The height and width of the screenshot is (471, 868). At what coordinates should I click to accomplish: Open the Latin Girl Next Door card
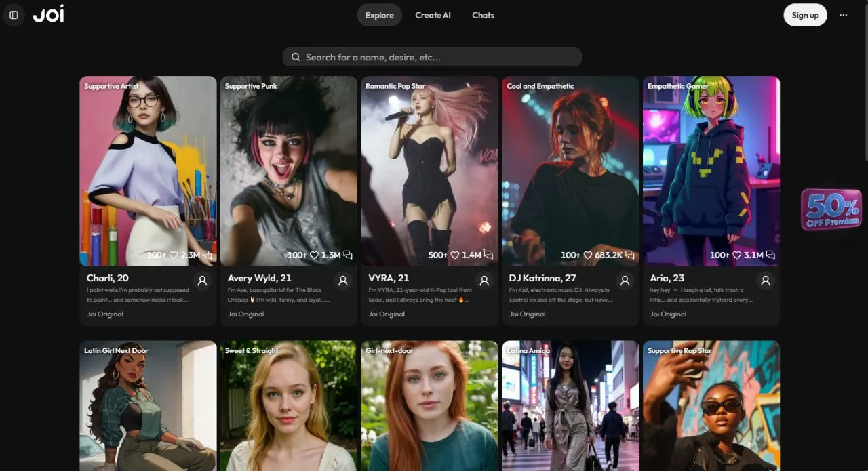point(148,405)
